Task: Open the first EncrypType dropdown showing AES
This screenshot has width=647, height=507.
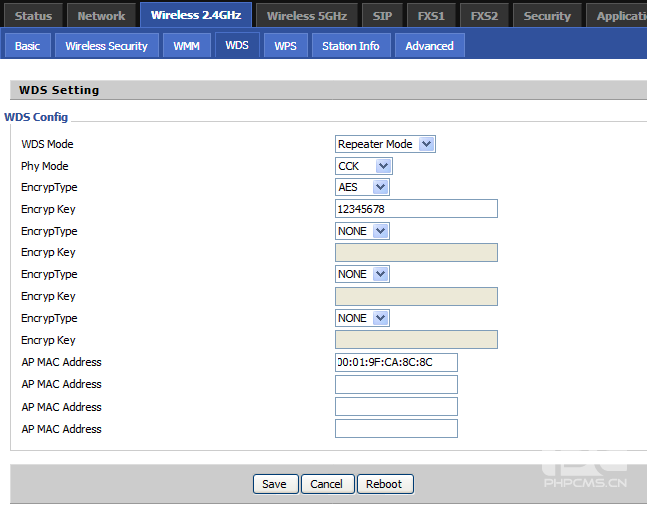Action: pyautogui.click(x=362, y=187)
